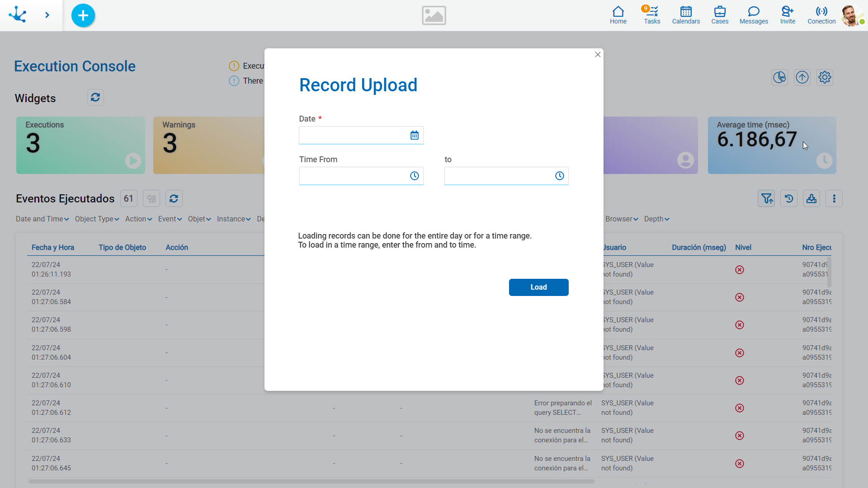Open Messages from top navigation

click(753, 15)
